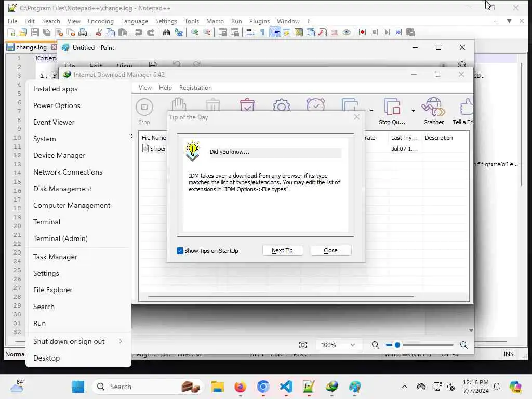Screen dimensions: 532x399
Task: Click Redo icon in Notepad++ toolbar
Action: click(151, 33)
